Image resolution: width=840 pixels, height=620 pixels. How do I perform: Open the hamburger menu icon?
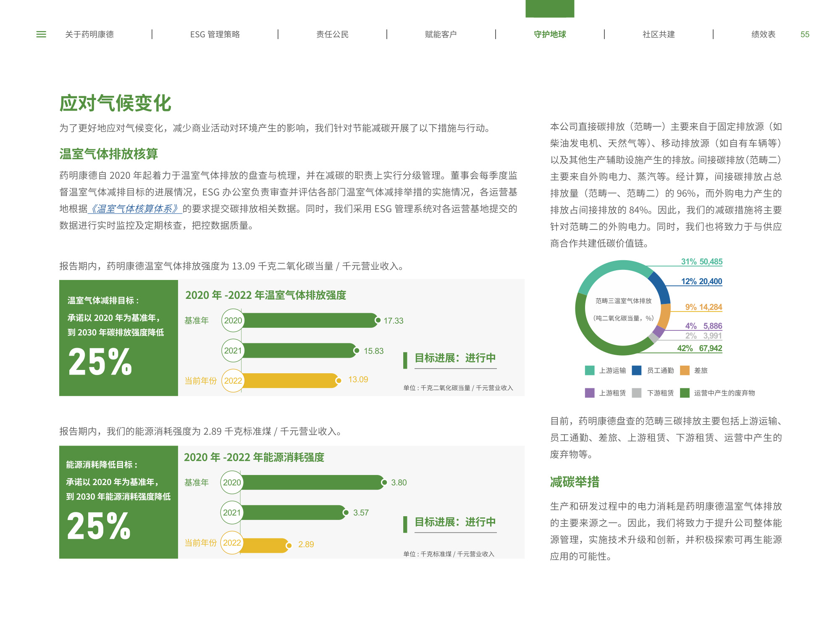[41, 34]
